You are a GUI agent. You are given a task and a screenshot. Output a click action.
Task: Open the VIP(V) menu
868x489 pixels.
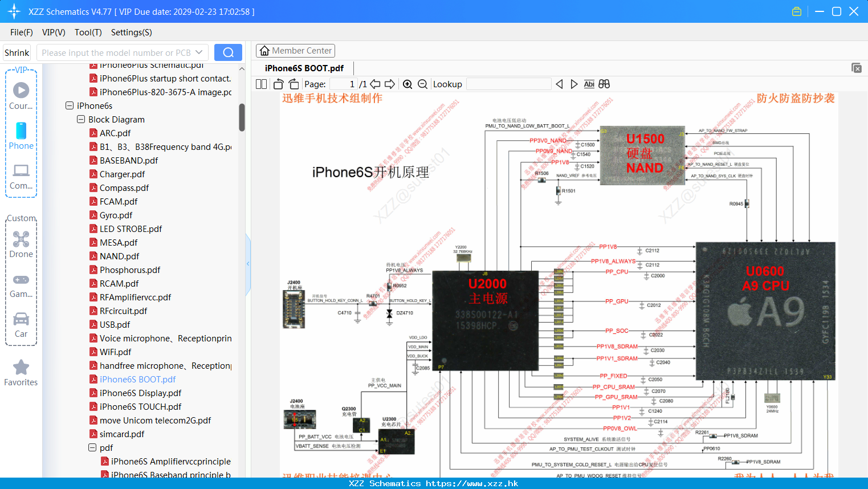pyautogui.click(x=54, y=32)
